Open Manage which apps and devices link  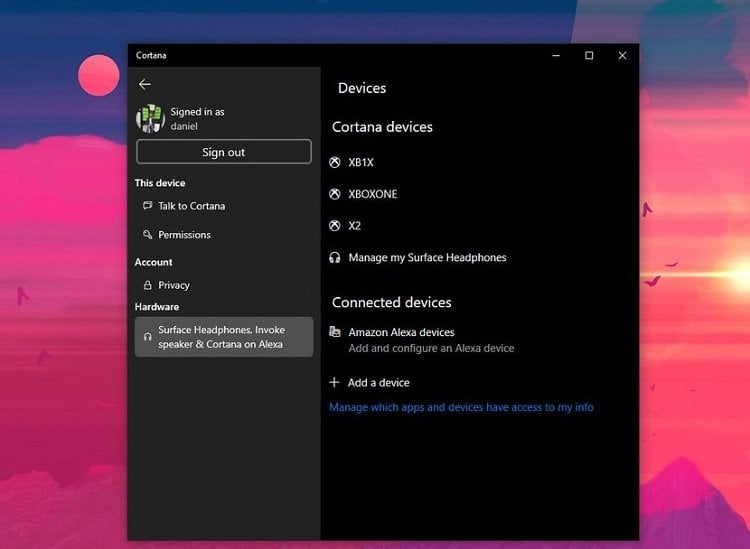click(x=461, y=407)
